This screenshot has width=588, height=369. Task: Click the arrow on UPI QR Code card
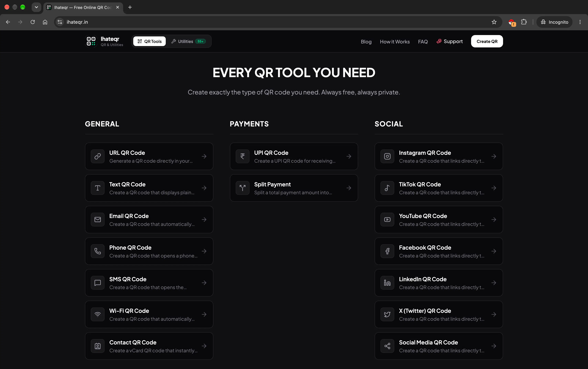tap(349, 156)
